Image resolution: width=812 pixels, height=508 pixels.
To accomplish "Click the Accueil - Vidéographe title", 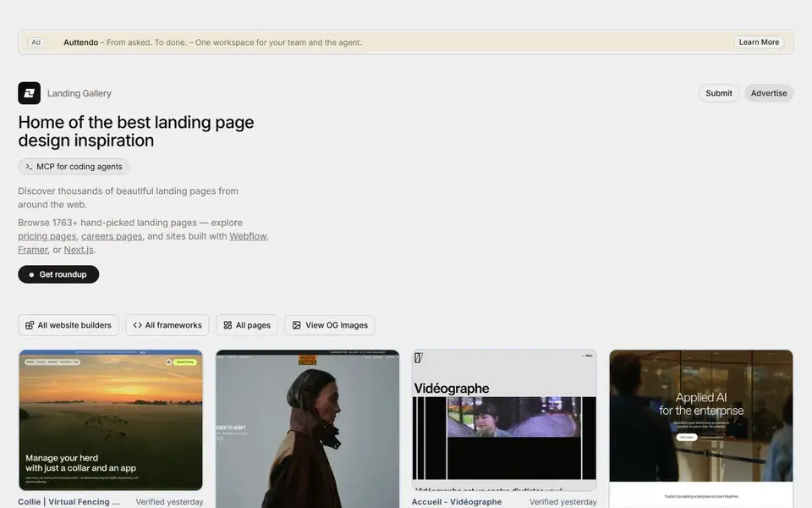I will click(457, 502).
